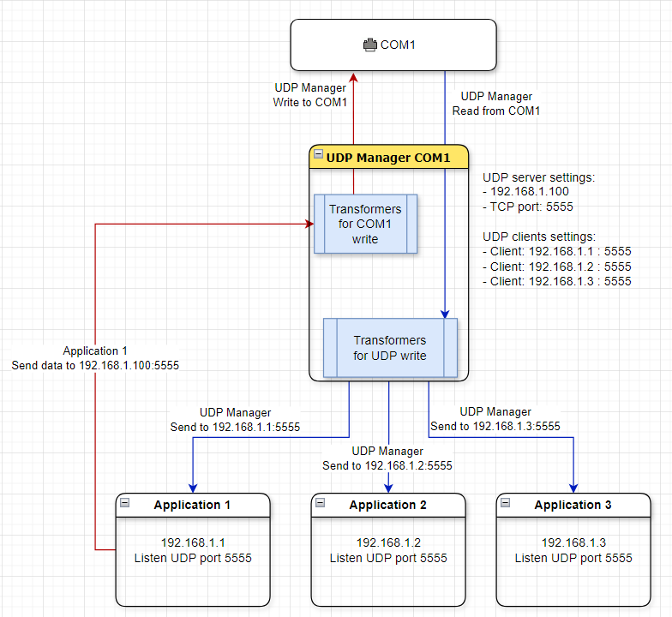Screen dimensions: 672x617
Task: Click the 'UDP server settings:' text
Action: coord(538,177)
